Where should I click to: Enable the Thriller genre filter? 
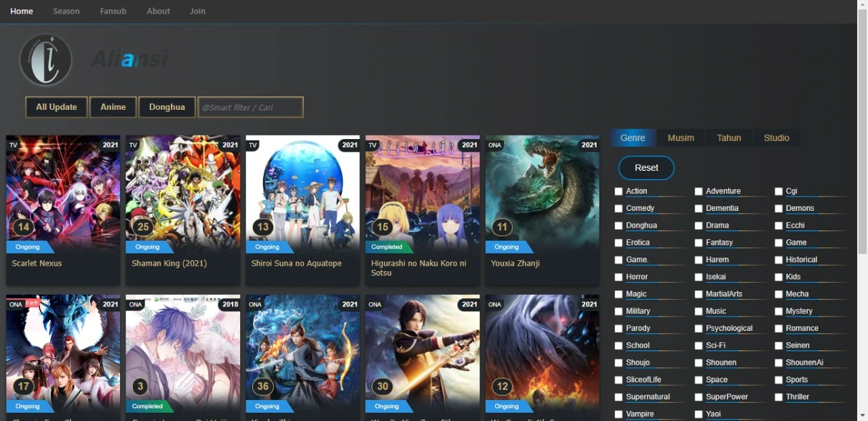pos(778,396)
